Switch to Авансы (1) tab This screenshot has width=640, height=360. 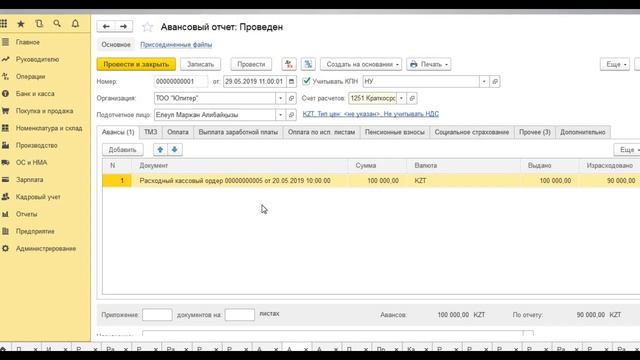click(x=118, y=132)
